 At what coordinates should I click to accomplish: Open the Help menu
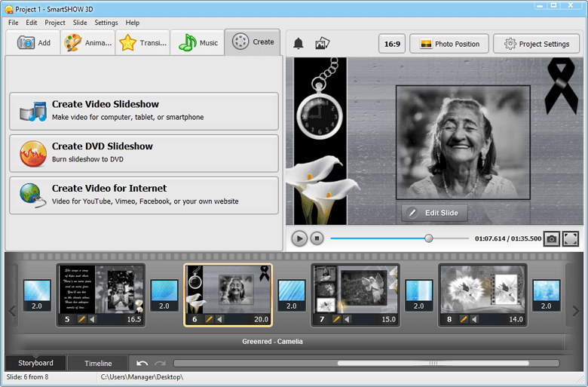133,23
